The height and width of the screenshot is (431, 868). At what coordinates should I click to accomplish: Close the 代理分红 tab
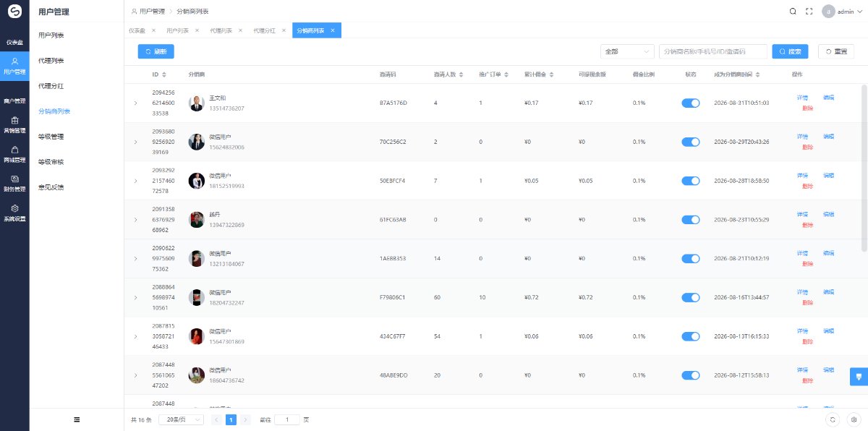coord(284,30)
